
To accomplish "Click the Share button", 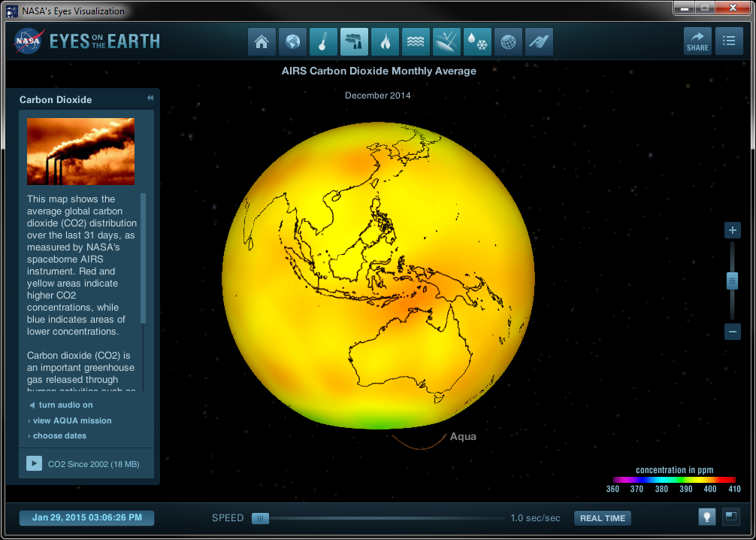I will (x=697, y=41).
